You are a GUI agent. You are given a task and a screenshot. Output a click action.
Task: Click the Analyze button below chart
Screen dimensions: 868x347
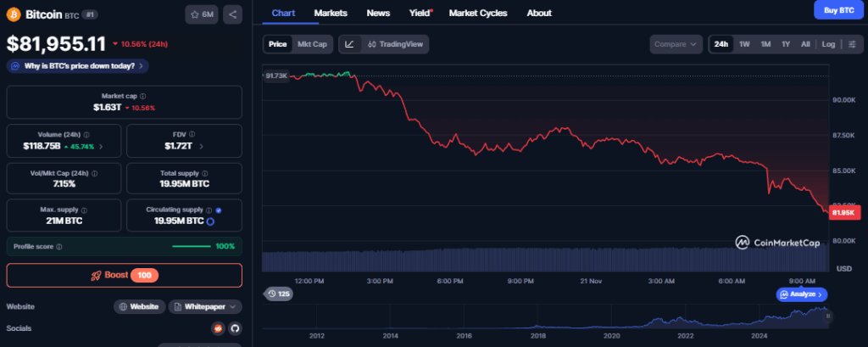(x=802, y=294)
